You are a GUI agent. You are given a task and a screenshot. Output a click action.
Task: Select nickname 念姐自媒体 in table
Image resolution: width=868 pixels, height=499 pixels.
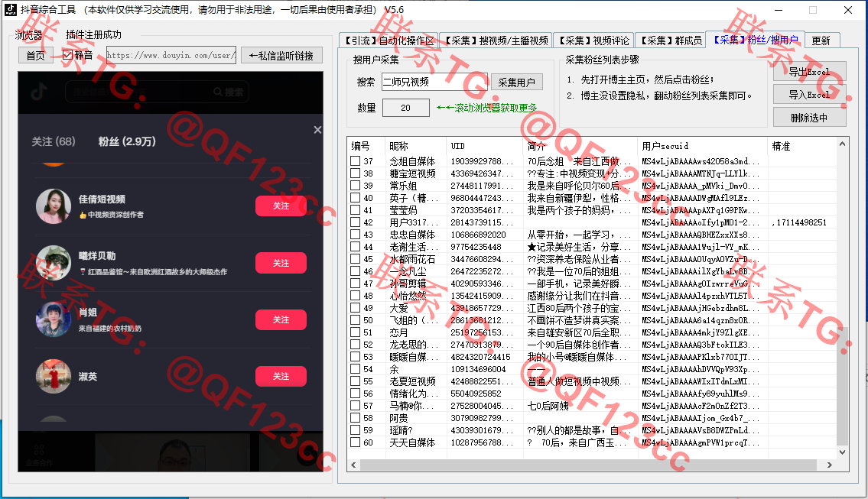click(x=412, y=161)
